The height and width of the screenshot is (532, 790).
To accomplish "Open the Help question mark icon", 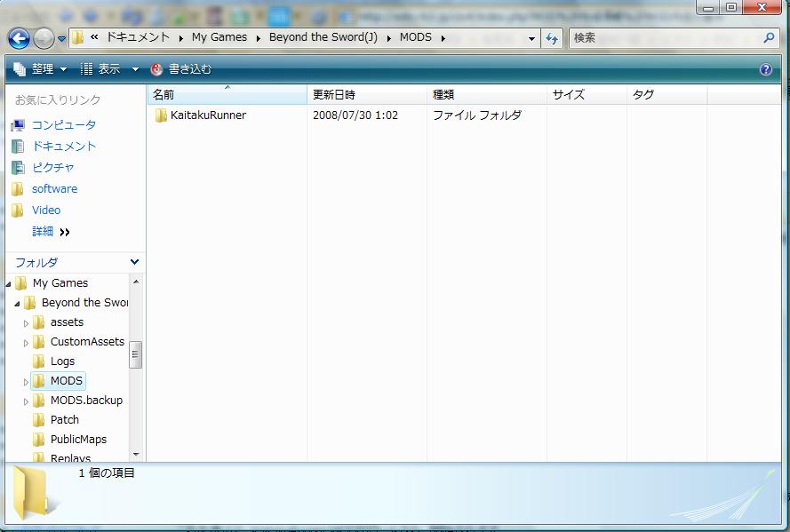I will pyautogui.click(x=766, y=69).
